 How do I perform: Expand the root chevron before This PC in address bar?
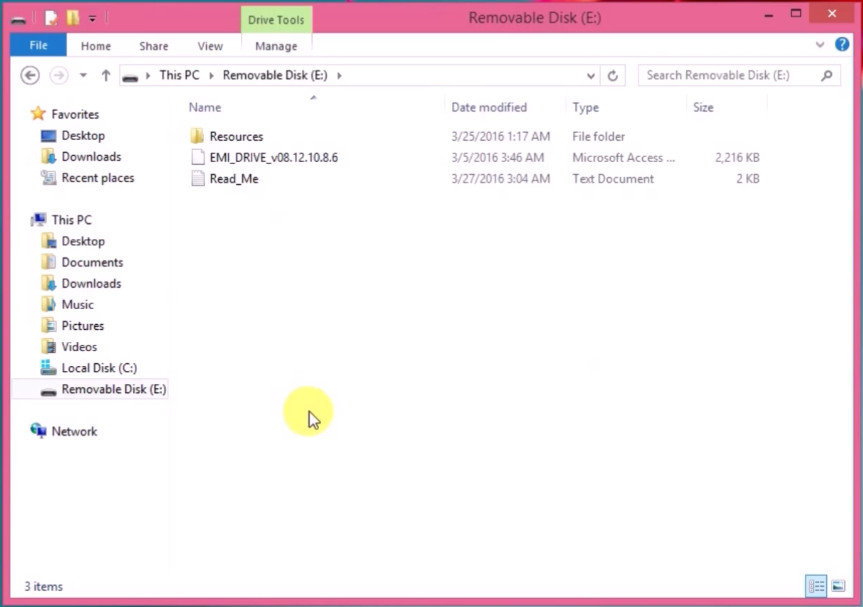click(148, 75)
